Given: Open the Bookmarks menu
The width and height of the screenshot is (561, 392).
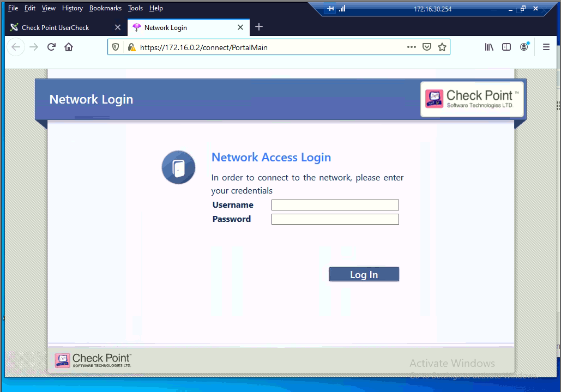Looking at the screenshot, I should pos(105,8).
